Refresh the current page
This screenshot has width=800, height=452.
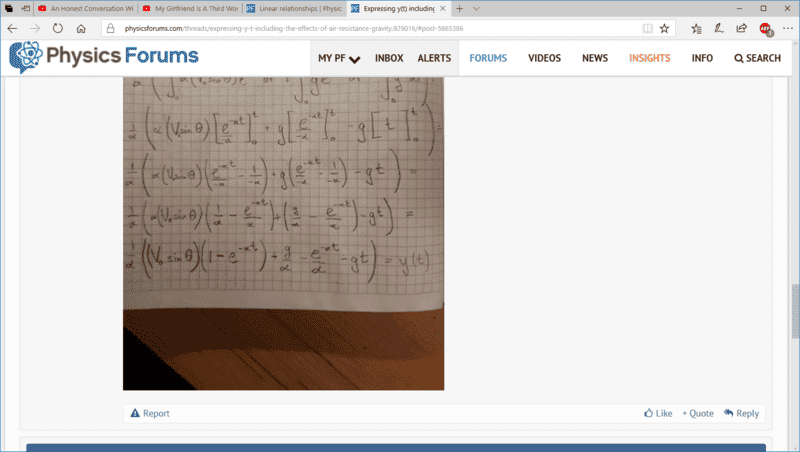[58, 28]
